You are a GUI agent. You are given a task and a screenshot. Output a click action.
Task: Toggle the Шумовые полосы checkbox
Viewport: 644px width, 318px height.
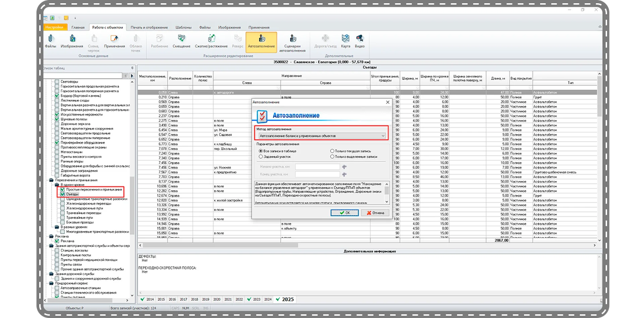coord(57,119)
